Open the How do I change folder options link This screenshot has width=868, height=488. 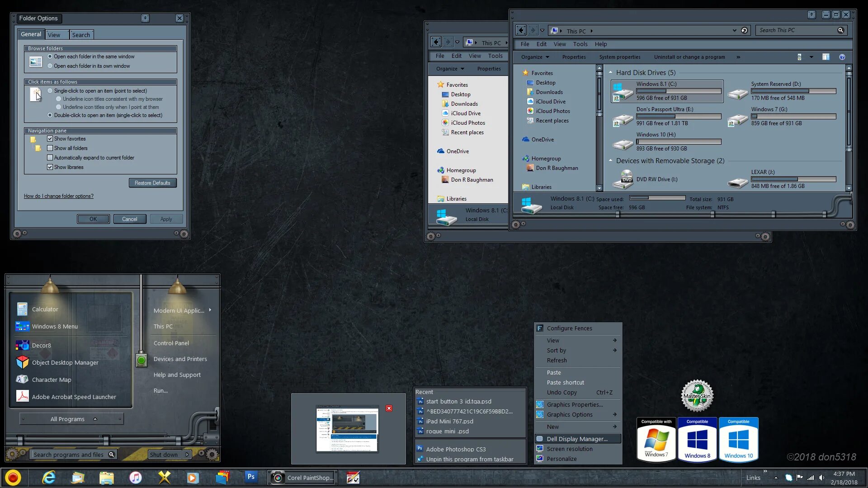click(59, 196)
